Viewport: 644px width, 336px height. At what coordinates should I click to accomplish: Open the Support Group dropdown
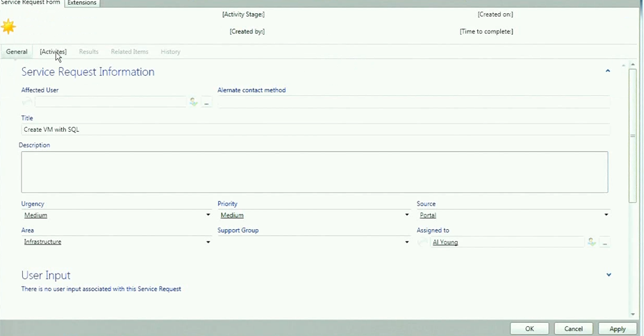click(x=407, y=242)
